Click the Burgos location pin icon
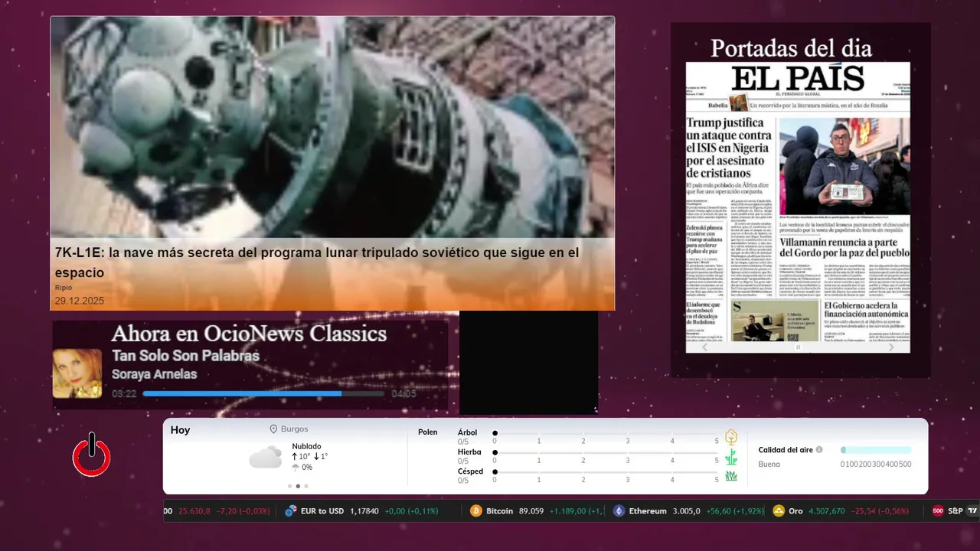This screenshot has height=551, width=980. coord(273,429)
